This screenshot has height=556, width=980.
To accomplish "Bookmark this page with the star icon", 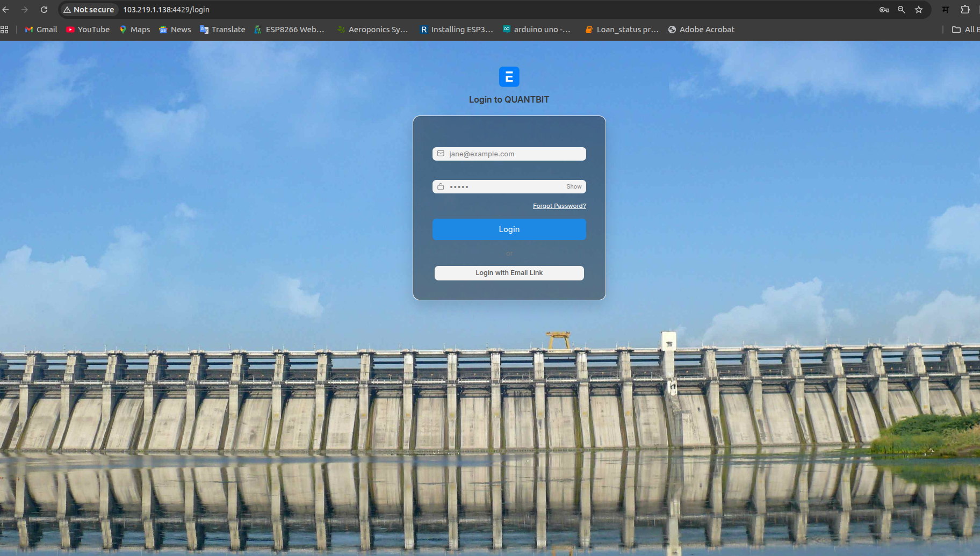I will [x=919, y=9].
